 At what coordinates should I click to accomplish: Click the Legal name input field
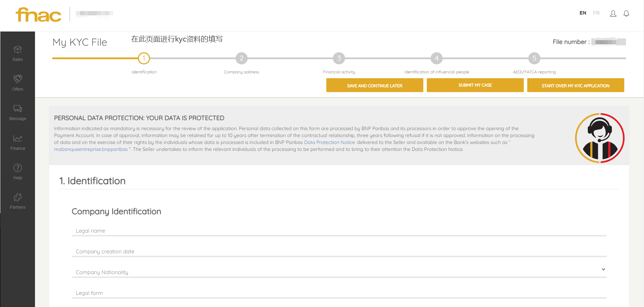pos(339,231)
